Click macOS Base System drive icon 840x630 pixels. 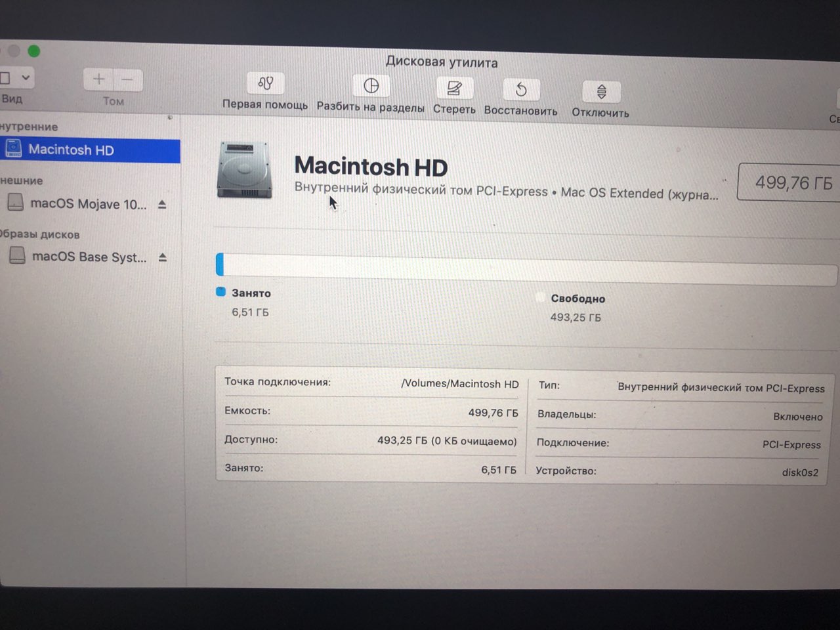[x=17, y=255]
